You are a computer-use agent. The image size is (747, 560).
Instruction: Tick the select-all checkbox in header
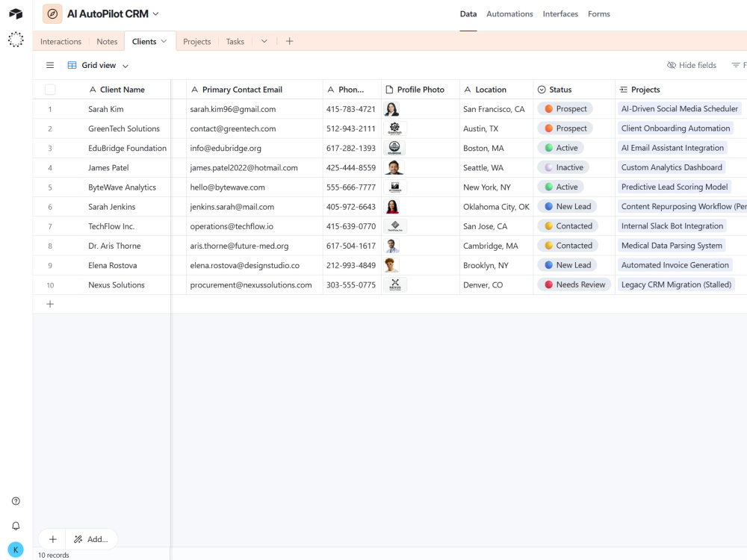point(50,90)
